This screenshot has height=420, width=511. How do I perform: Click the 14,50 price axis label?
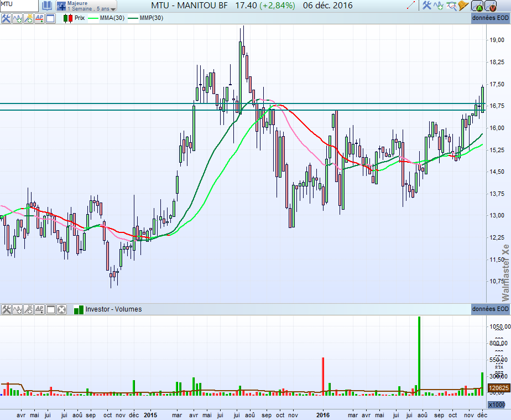tap(497, 172)
